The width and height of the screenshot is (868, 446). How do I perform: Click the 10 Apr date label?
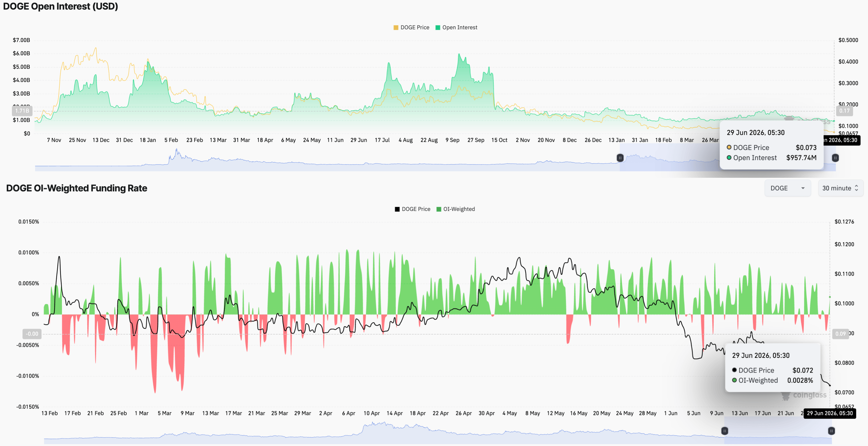(372, 413)
